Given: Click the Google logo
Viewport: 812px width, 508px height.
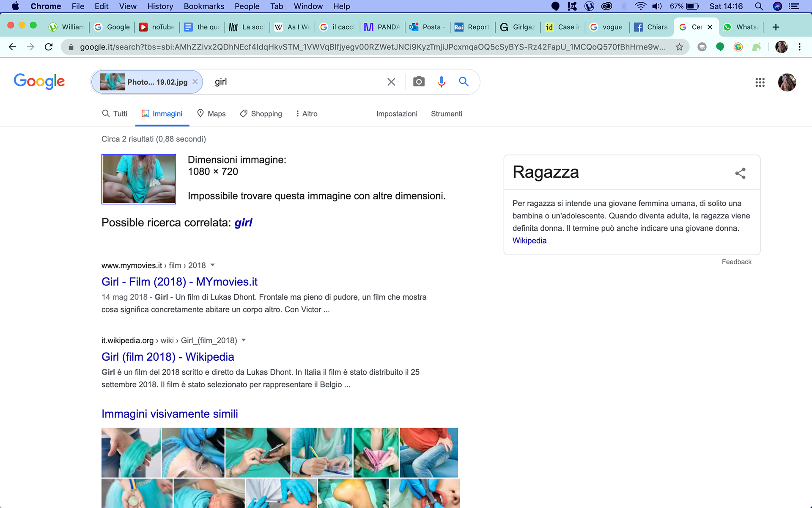Looking at the screenshot, I should (x=39, y=81).
